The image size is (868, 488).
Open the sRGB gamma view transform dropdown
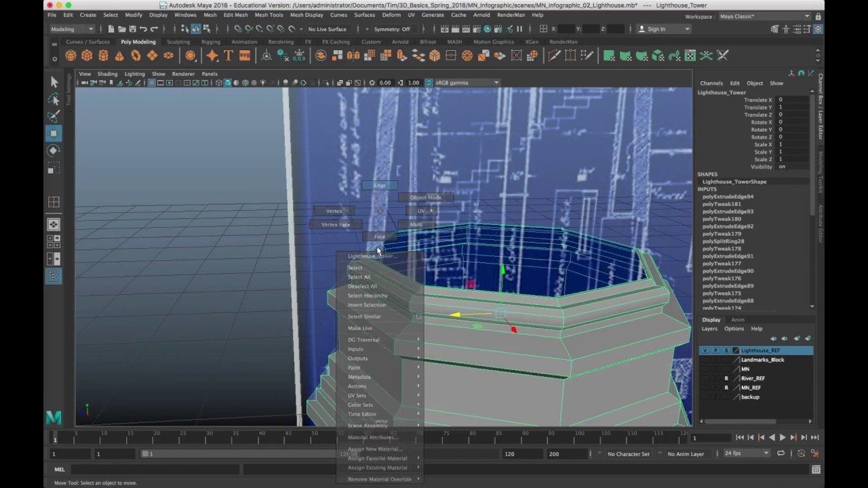point(467,83)
